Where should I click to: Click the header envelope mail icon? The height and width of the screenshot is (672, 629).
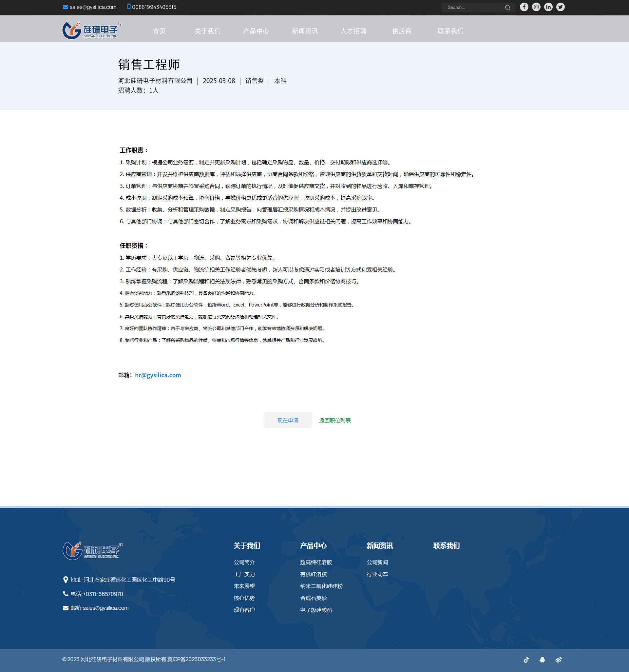tap(66, 7)
